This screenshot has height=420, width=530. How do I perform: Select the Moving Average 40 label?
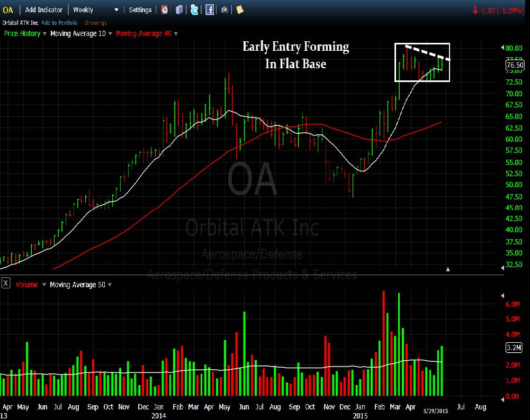143,33
